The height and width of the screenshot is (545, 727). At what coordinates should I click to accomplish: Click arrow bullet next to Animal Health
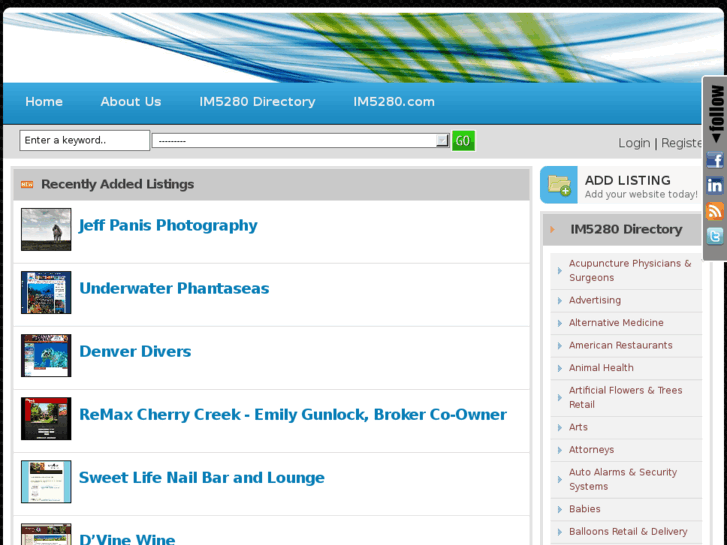click(560, 368)
